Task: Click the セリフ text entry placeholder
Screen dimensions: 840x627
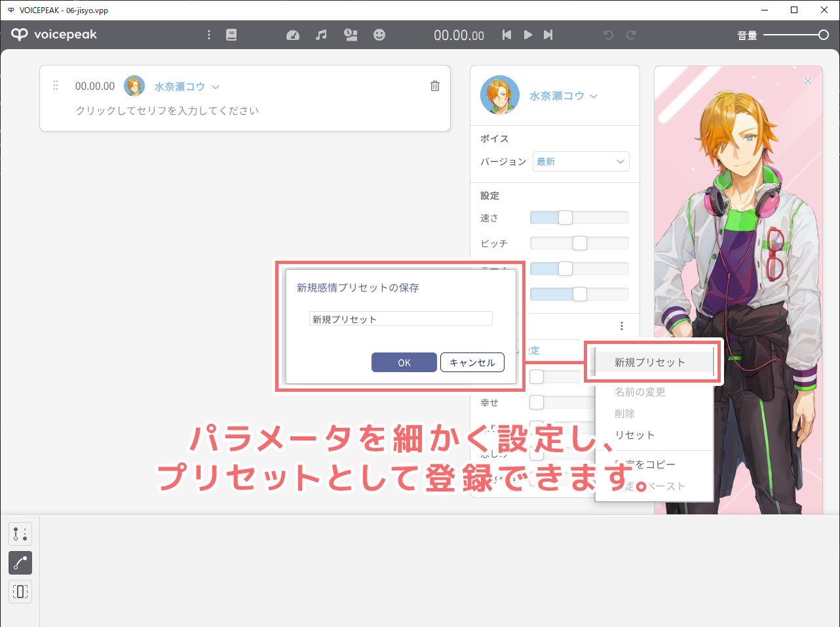Action: click(167, 111)
